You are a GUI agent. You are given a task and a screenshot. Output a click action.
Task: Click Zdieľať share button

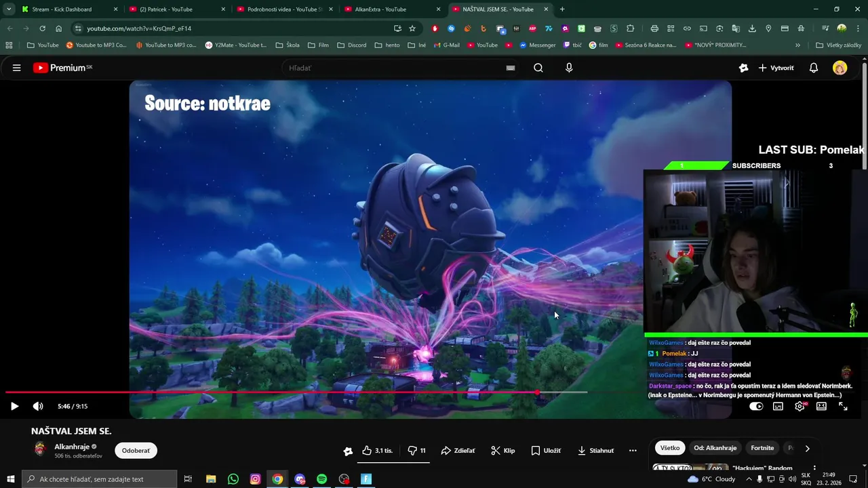pos(458,451)
